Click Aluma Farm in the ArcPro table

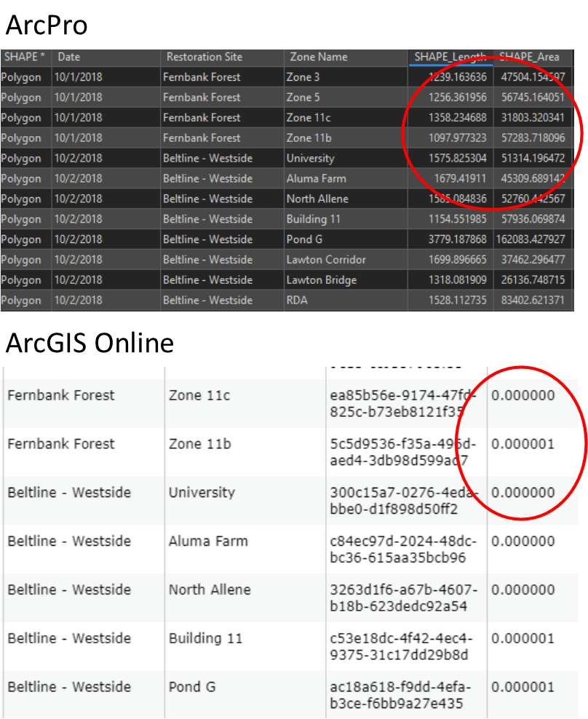click(317, 178)
